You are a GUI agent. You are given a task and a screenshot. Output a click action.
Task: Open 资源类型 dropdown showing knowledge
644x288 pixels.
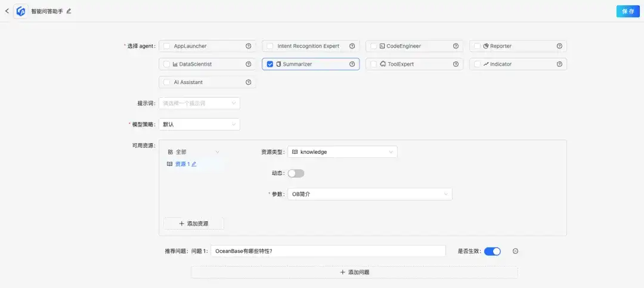(342, 152)
